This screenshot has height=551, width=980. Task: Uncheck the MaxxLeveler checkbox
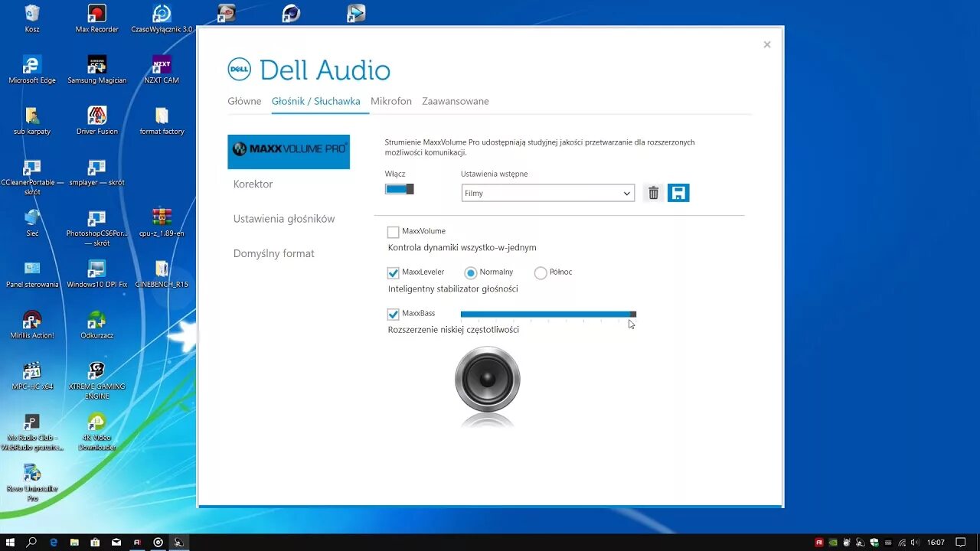(394, 273)
